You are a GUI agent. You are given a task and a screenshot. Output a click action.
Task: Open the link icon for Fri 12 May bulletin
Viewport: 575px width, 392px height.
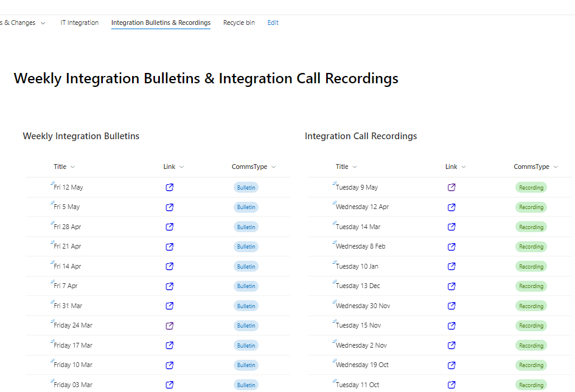coord(170,187)
